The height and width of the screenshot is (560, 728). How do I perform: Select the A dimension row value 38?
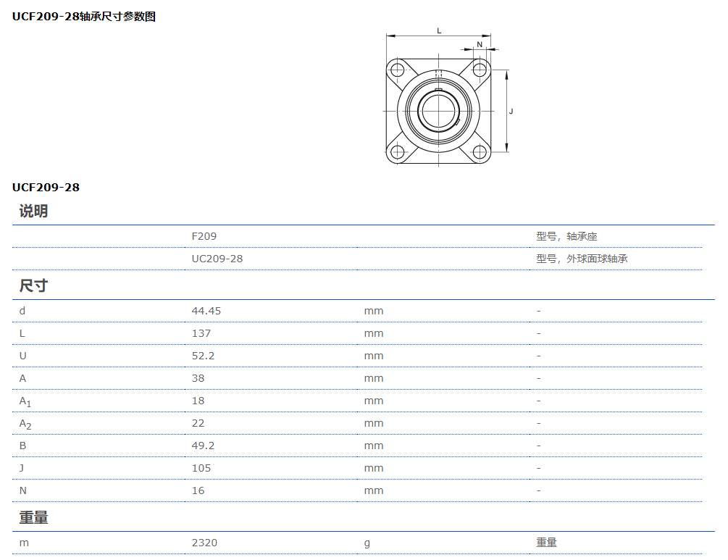(x=197, y=377)
